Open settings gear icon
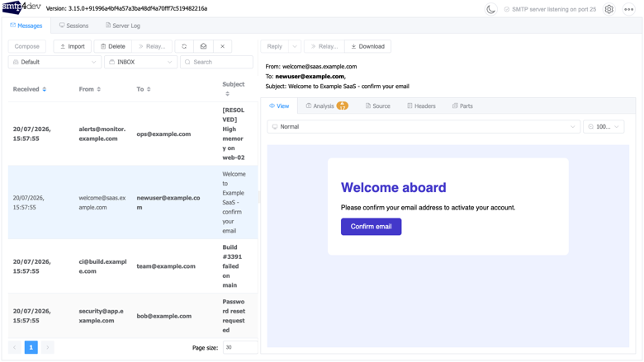Image resolution: width=644 pixels, height=362 pixels. coord(609,9)
